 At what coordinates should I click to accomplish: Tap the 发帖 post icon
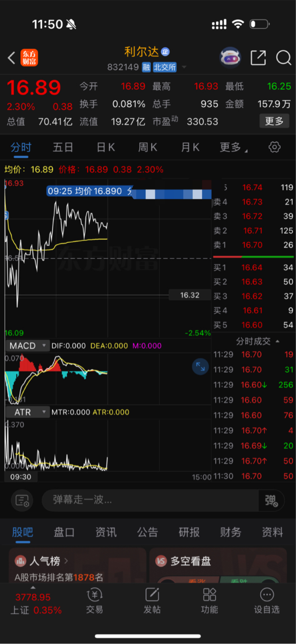tap(152, 601)
